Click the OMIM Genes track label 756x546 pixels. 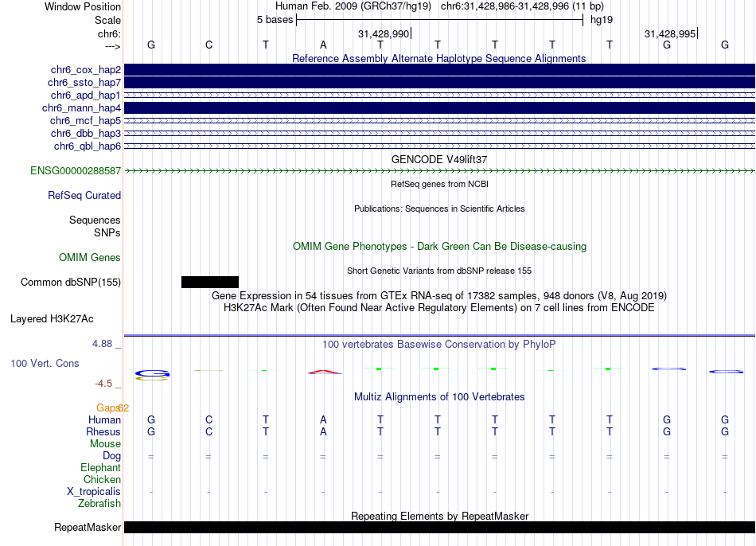pyautogui.click(x=89, y=258)
